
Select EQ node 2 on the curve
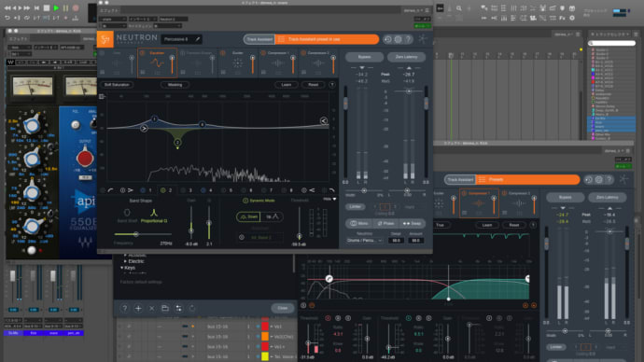[x=177, y=143]
